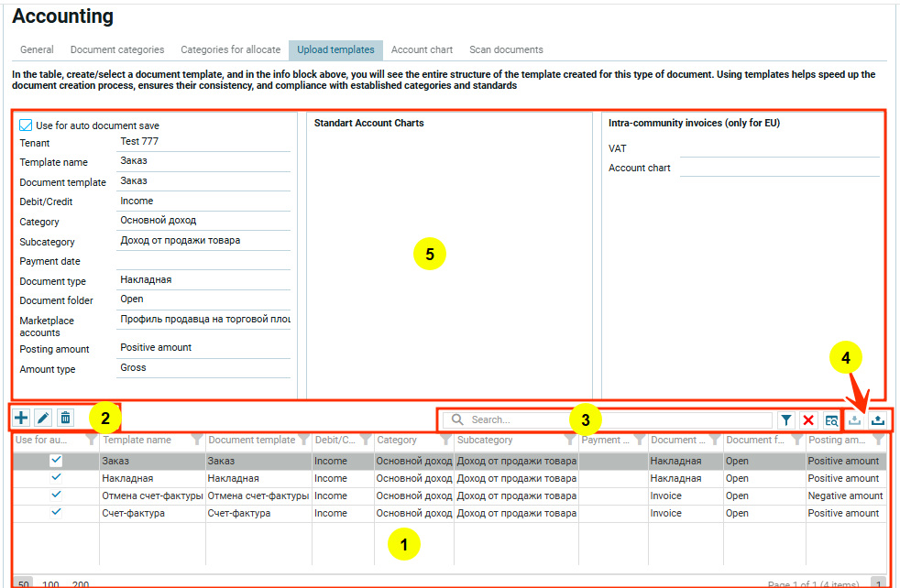
Task: Click the pencil edit template icon
Action: click(43, 419)
